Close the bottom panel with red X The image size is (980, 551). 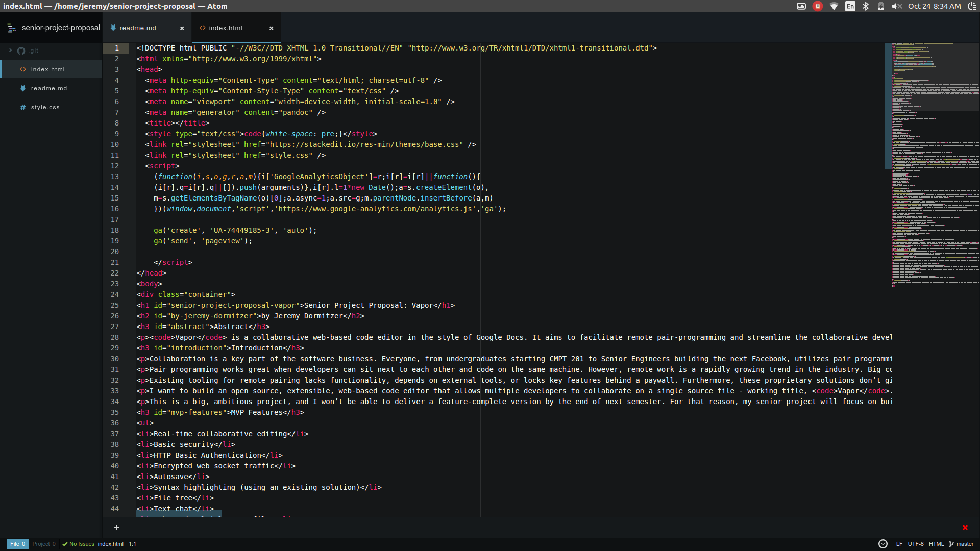coord(965,528)
